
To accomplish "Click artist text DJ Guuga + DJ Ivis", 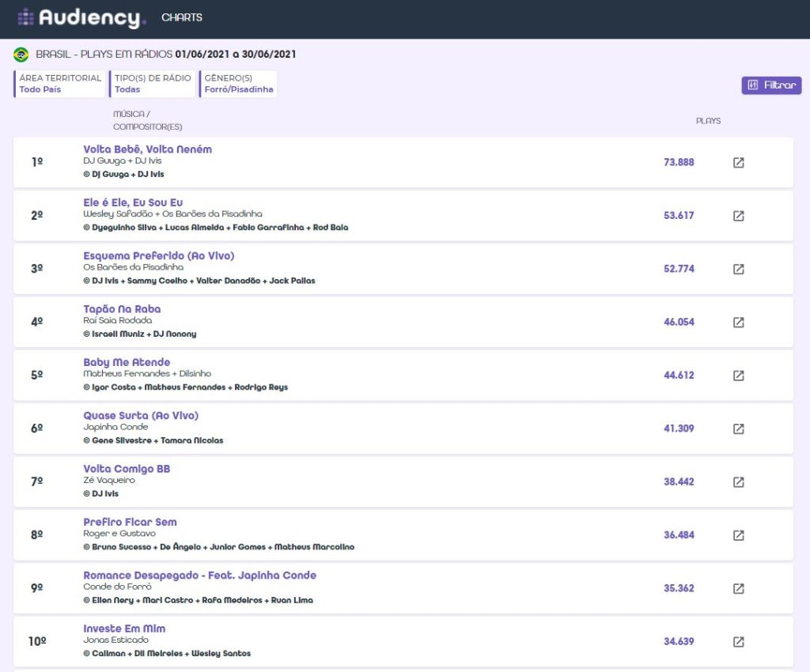I will point(123,160).
